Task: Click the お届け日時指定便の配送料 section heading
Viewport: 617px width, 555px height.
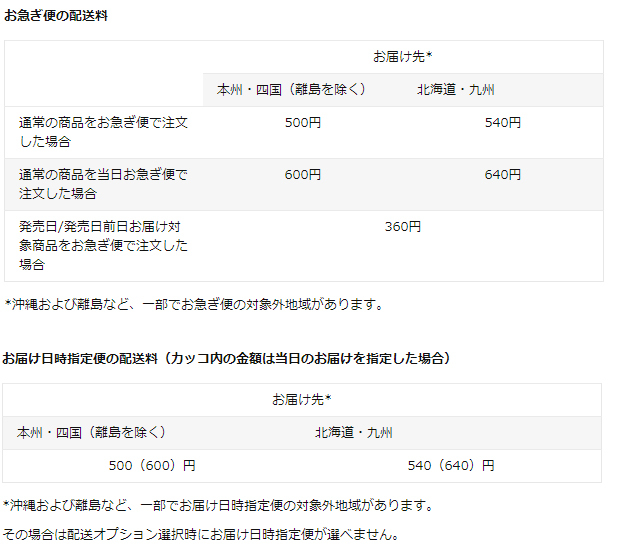Action: tap(226, 358)
